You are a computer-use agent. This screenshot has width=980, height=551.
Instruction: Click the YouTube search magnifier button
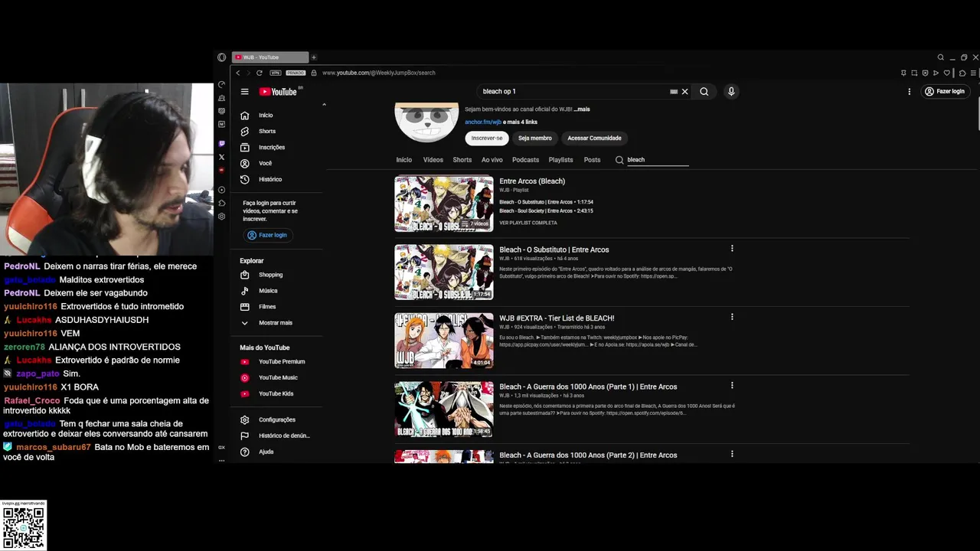(x=704, y=92)
